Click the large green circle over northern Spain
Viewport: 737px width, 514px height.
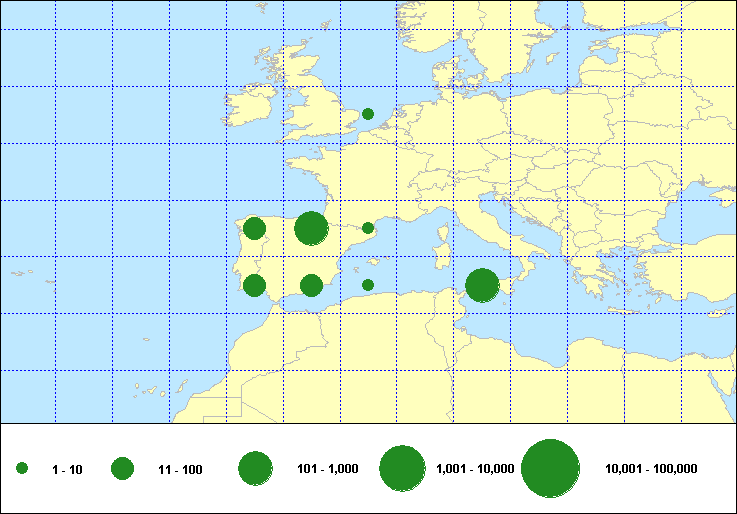pyautogui.click(x=311, y=228)
